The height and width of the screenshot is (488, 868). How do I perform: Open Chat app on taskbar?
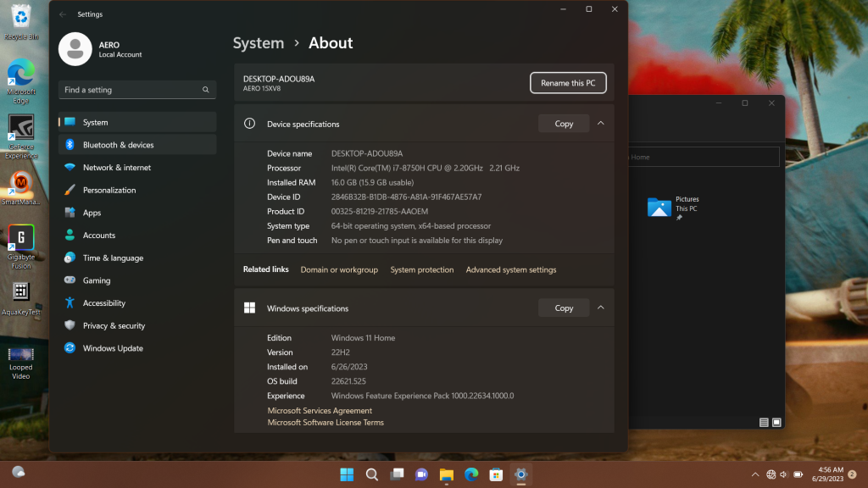pyautogui.click(x=422, y=474)
